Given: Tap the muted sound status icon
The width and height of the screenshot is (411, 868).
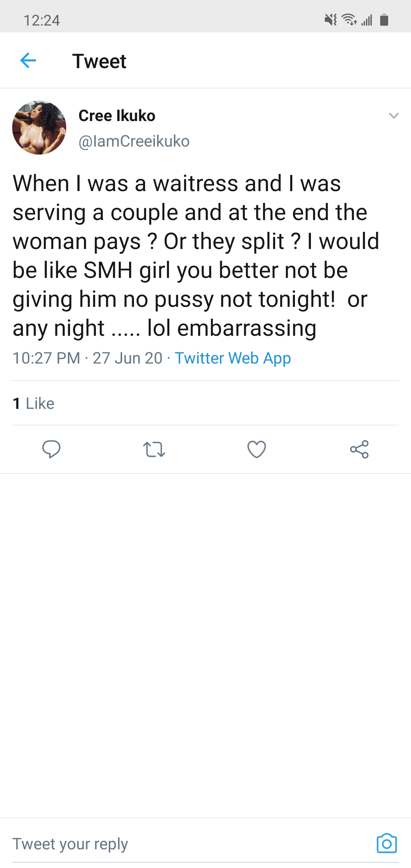Looking at the screenshot, I should [x=330, y=19].
